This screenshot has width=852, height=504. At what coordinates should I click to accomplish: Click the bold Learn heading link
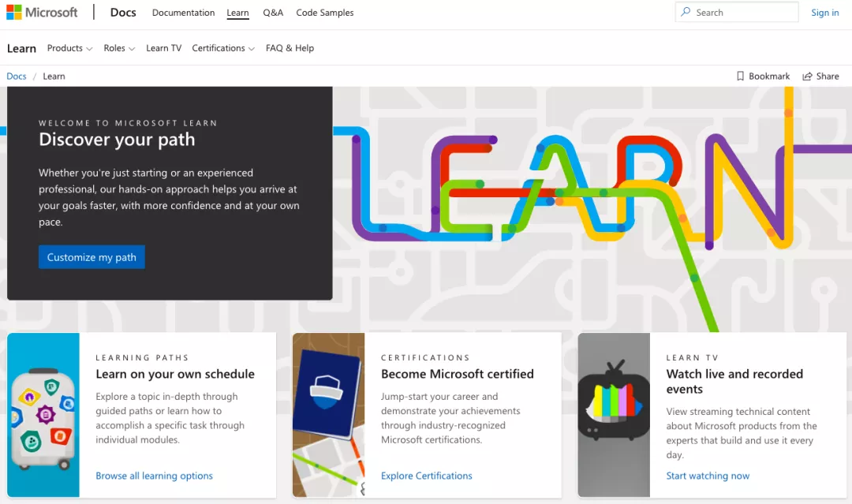click(22, 48)
